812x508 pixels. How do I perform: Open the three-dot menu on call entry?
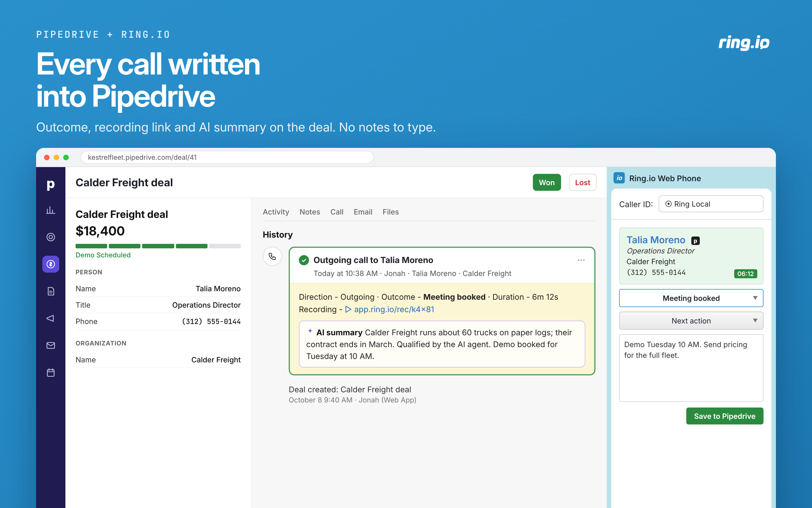581,260
